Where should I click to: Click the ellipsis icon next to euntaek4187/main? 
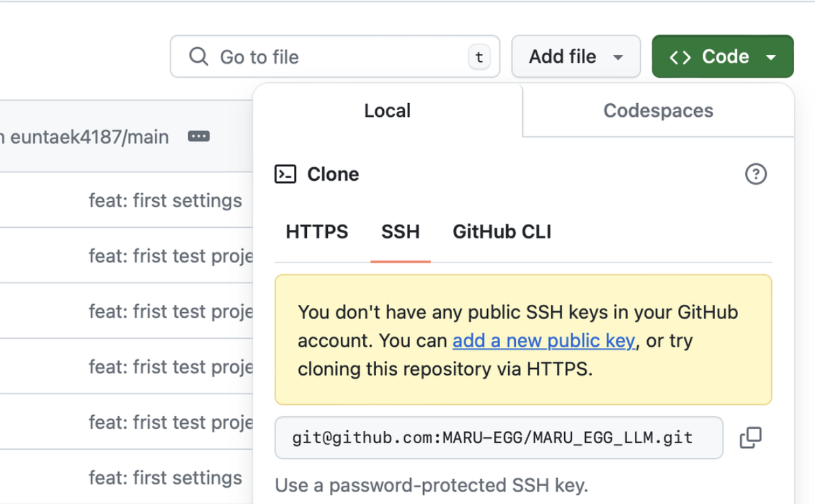[x=199, y=136]
